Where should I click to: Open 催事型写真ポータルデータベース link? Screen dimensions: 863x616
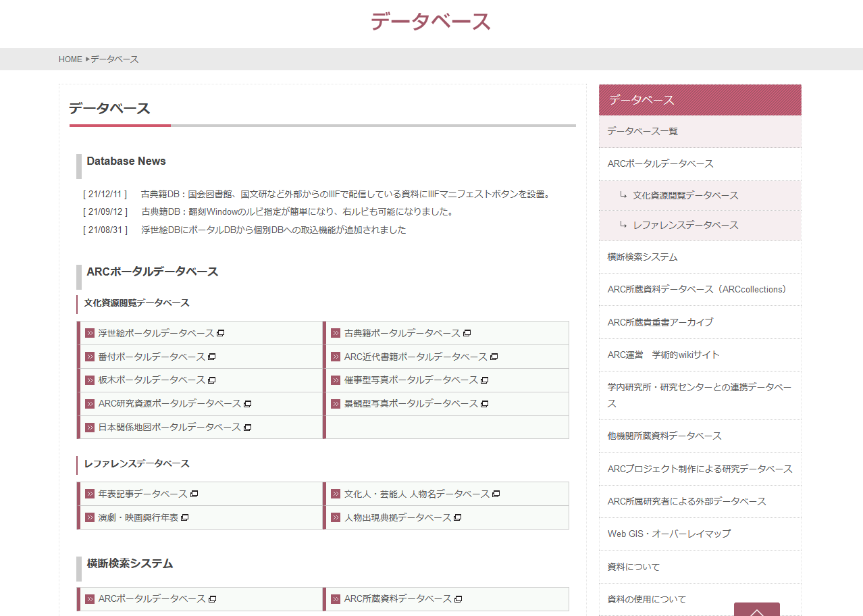pyautogui.click(x=411, y=380)
